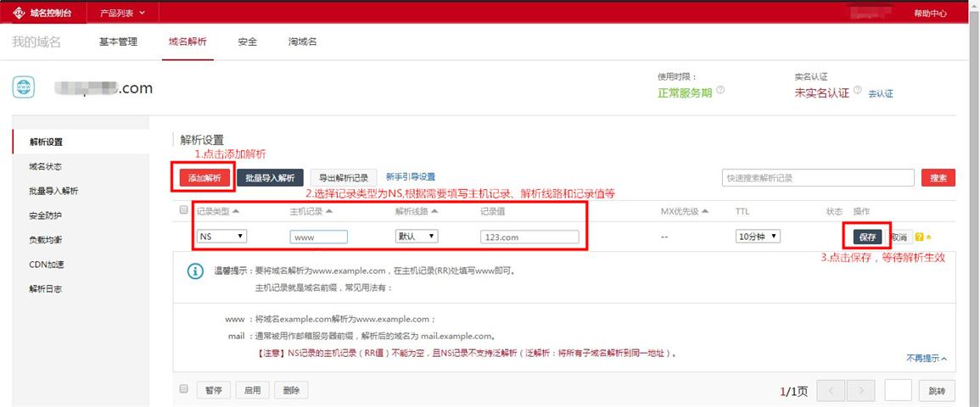Open the NS record type dropdown

221,237
